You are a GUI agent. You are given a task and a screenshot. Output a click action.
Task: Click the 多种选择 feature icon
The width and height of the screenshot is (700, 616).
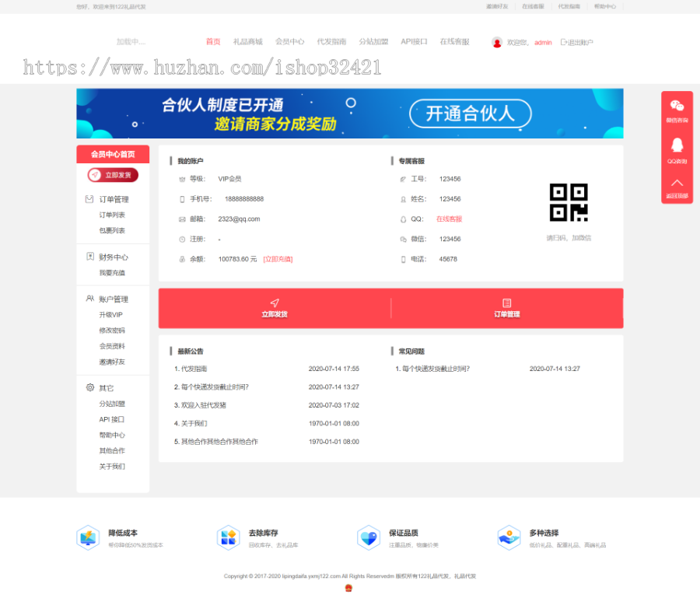click(x=509, y=537)
